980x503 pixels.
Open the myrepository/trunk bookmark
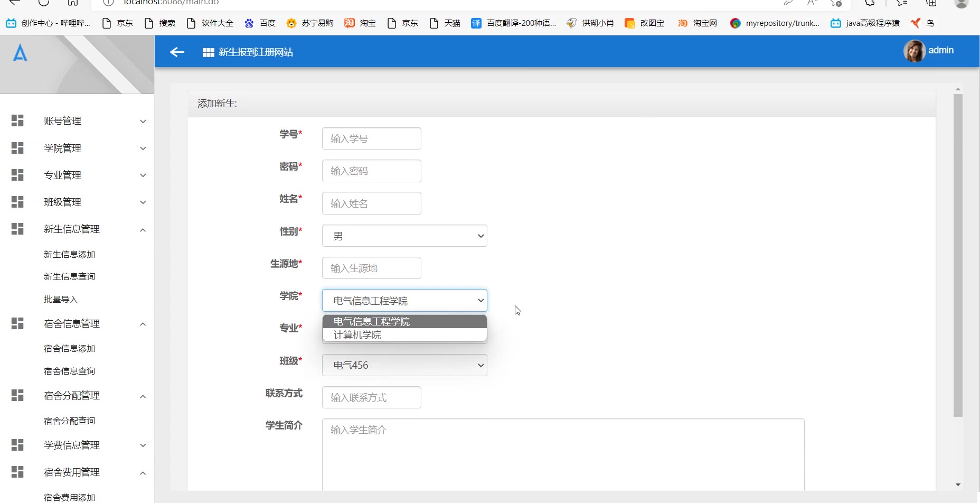(775, 23)
